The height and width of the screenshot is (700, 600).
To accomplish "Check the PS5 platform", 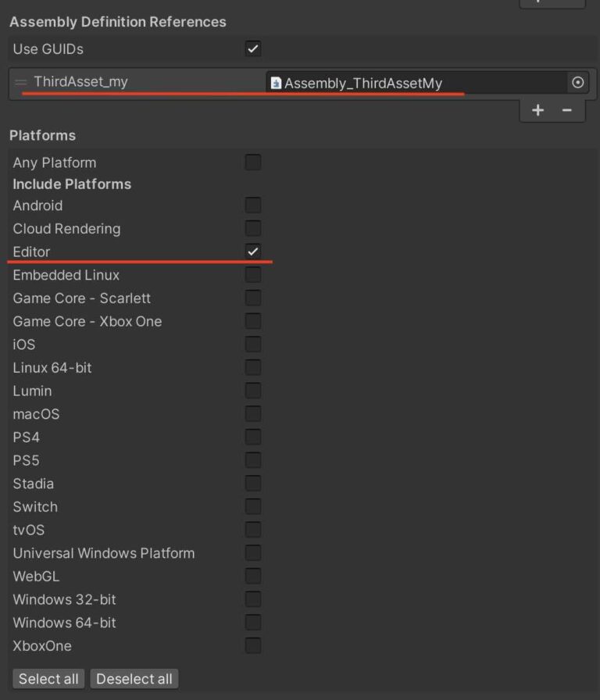I will pyautogui.click(x=252, y=459).
